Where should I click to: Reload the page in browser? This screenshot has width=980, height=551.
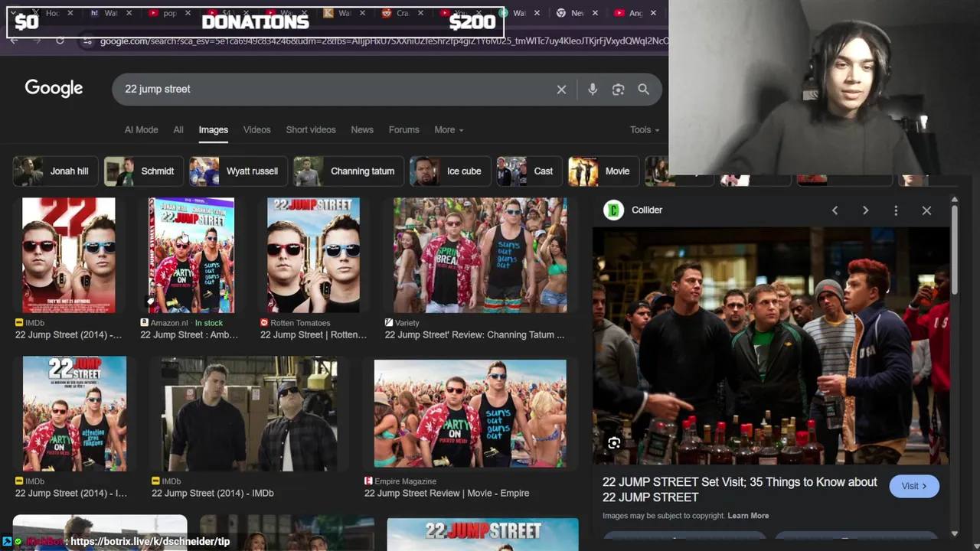tap(60, 41)
